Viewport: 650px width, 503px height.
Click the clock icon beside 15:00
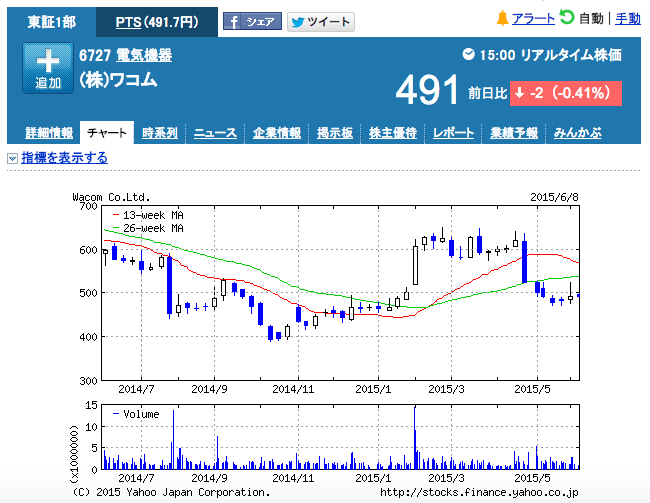(468, 54)
